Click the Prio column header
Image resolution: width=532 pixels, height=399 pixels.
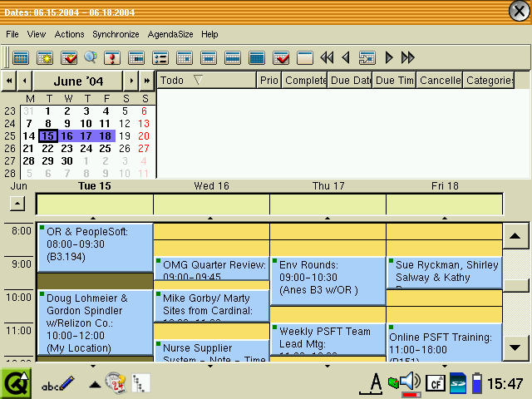point(269,80)
